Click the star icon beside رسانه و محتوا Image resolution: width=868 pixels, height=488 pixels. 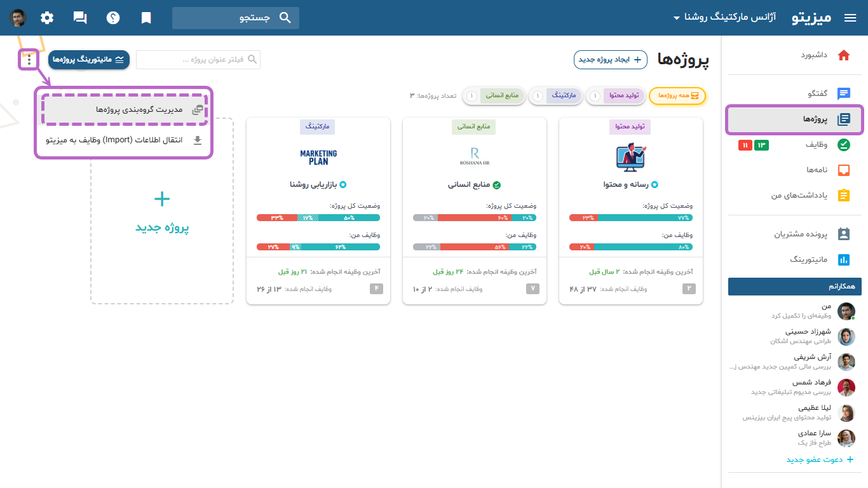coord(654,185)
